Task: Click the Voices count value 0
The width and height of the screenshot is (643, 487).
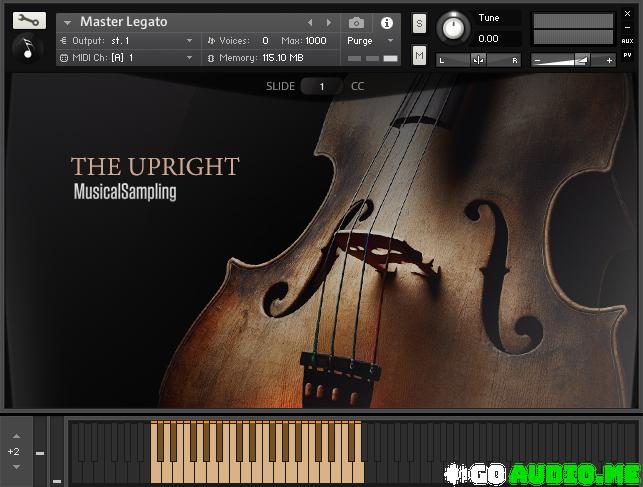Action: (x=265, y=41)
